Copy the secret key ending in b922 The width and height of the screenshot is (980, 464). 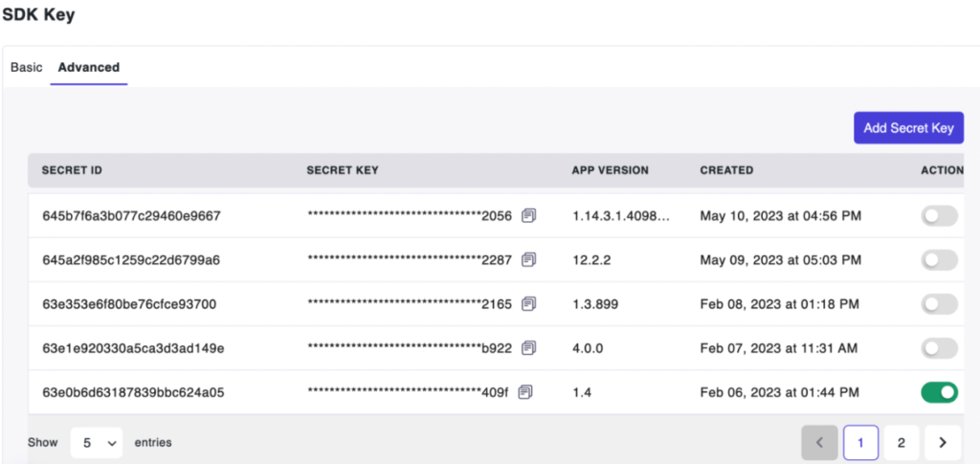pyautogui.click(x=529, y=348)
